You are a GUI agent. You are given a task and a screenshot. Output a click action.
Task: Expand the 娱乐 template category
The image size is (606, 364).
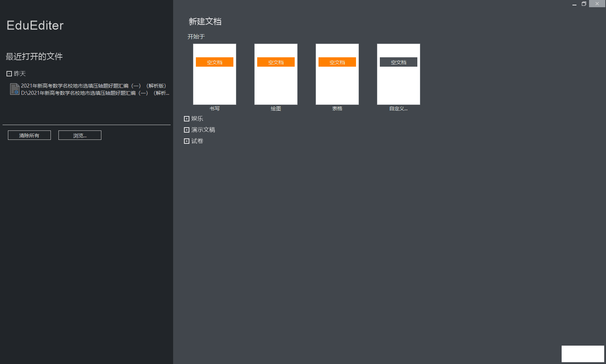[x=186, y=119]
